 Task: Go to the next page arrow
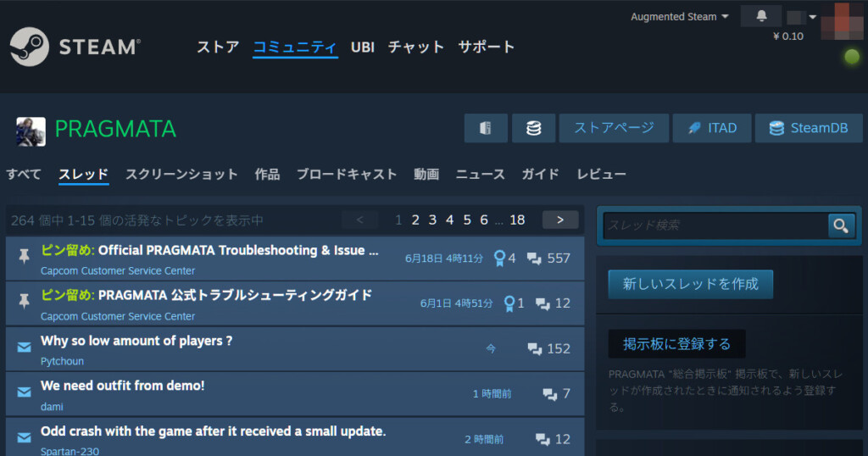(560, 220)
